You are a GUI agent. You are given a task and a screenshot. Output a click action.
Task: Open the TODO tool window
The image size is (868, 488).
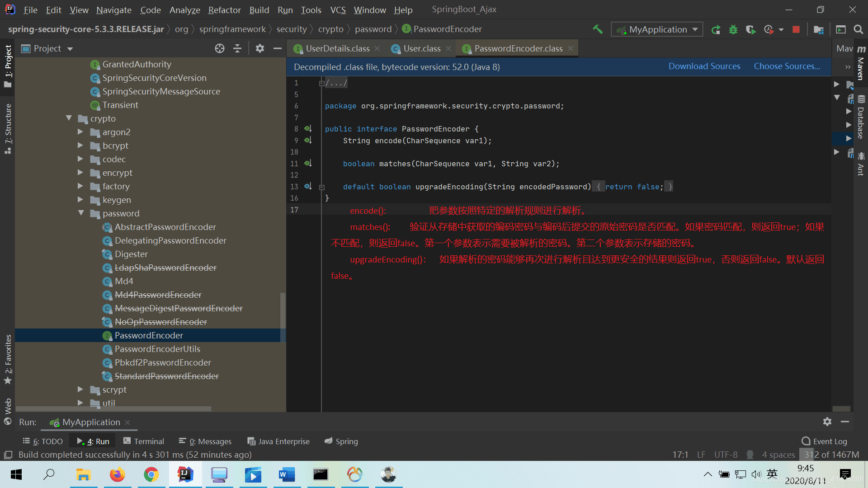coord(43,441)
